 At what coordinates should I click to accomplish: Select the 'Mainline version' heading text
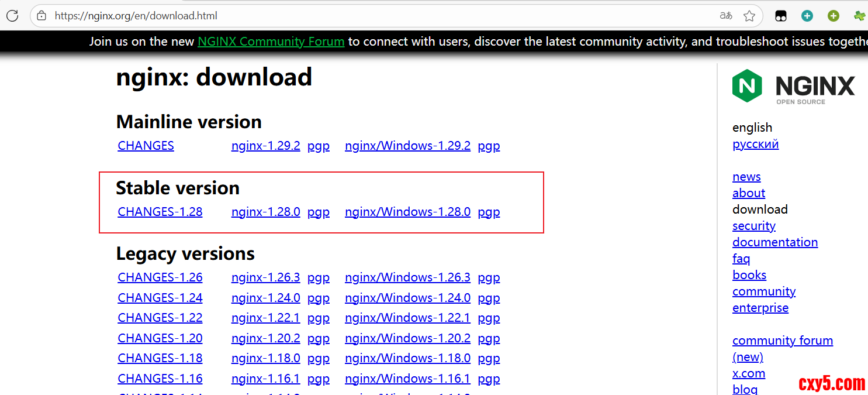click(189, 122)
